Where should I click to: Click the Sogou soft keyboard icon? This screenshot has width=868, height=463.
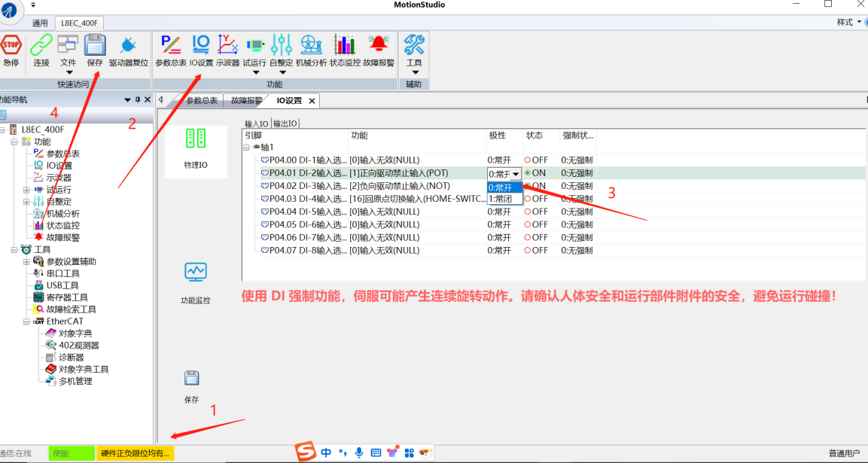tap(376, 452)
